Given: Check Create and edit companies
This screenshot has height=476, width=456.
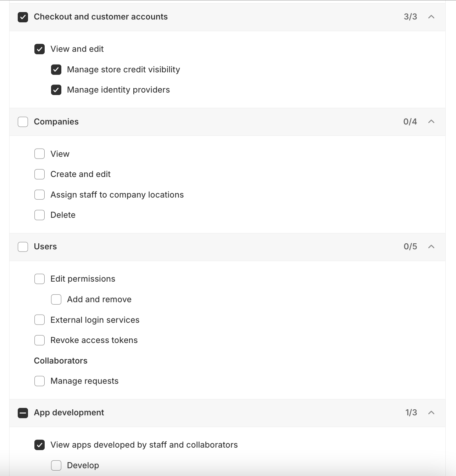Looking at the screenshot, I should [40, 174].
